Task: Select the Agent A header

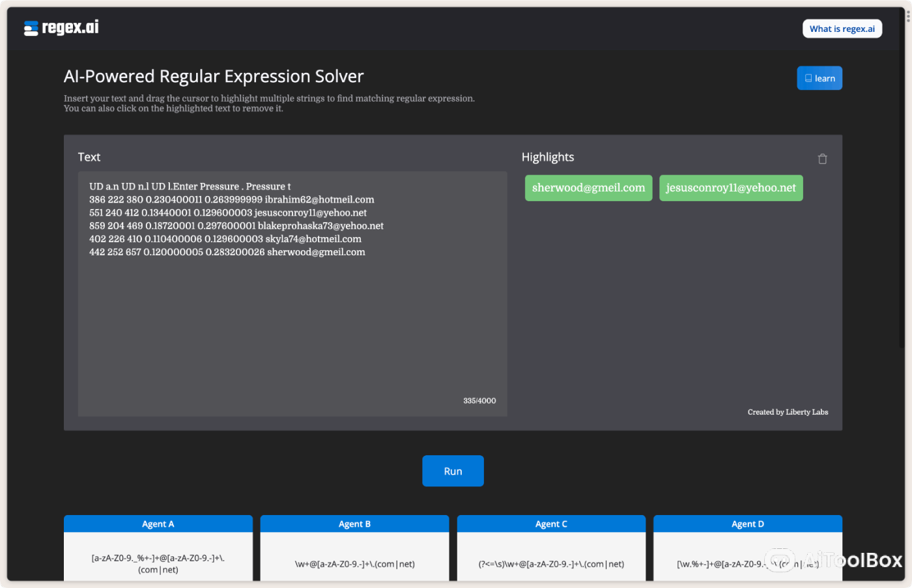Action: (x=158, y=524)
